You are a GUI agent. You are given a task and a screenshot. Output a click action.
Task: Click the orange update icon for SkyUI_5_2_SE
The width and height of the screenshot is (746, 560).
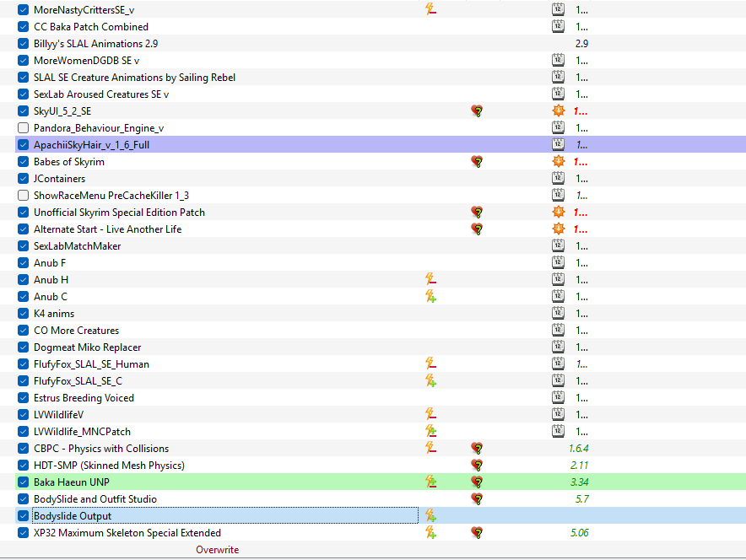[558, 110]
